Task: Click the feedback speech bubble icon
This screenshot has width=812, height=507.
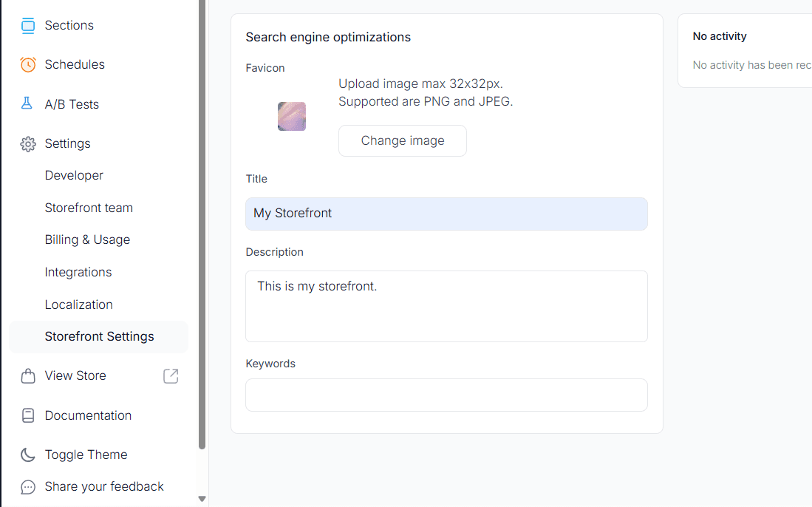Action: click(28, 486)
